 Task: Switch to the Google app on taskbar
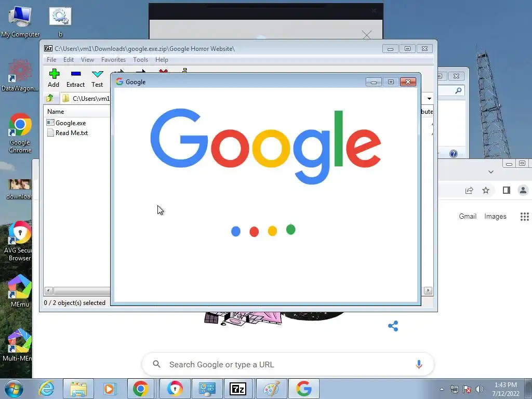point(303,389)
